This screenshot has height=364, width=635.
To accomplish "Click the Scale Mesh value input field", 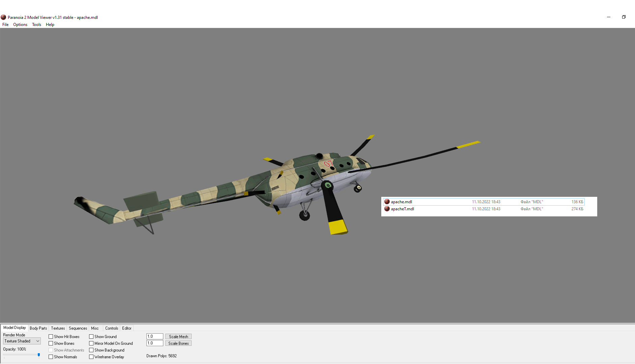I will point(155,336).
